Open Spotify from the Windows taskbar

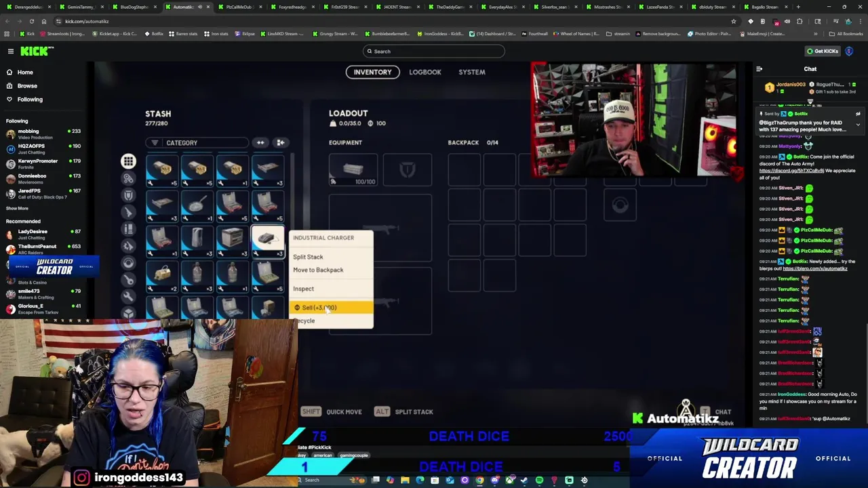coord(539,480)
